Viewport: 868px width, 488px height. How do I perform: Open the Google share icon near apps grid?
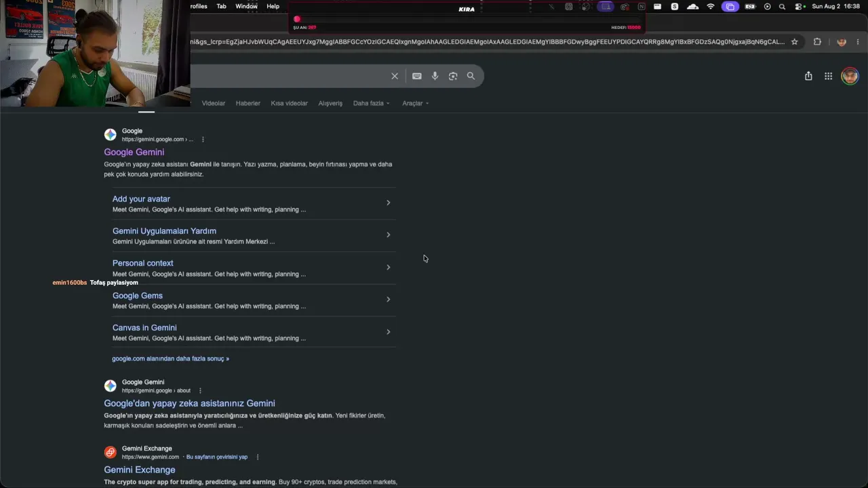coord(808,76)
